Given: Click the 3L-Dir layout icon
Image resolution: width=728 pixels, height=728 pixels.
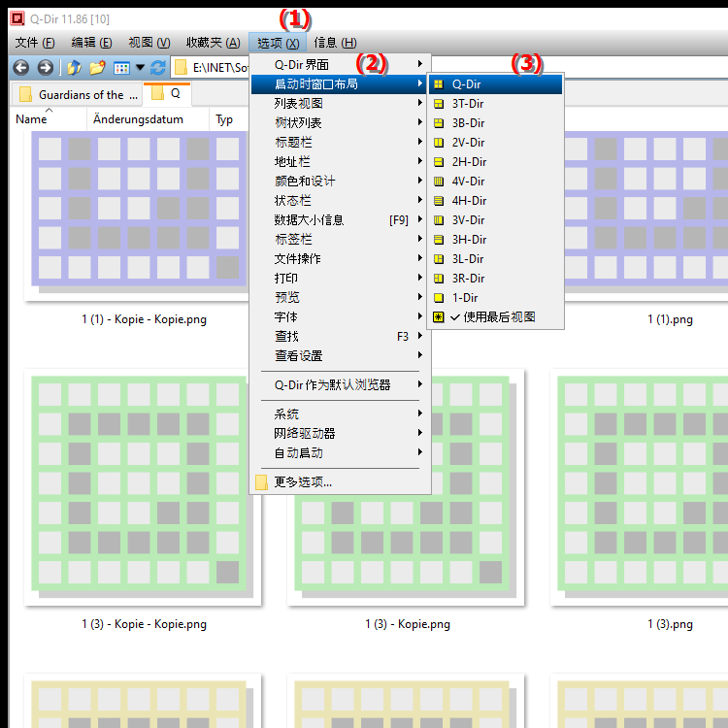Looking at the screenshot, I should 439,259.
